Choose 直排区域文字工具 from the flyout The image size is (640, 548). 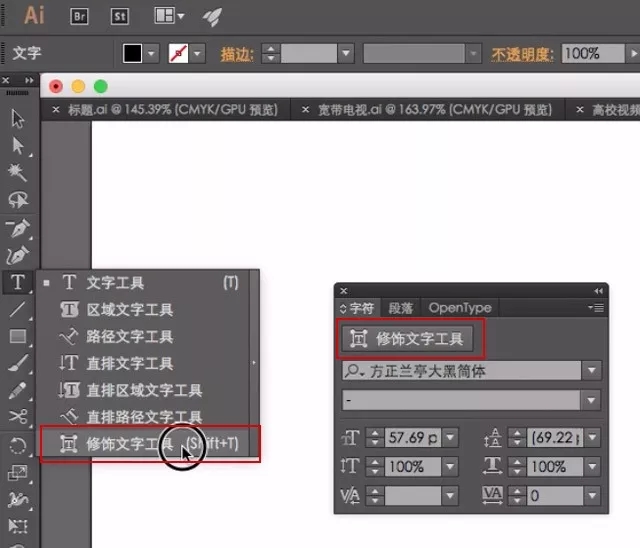(x=144, y=390)
